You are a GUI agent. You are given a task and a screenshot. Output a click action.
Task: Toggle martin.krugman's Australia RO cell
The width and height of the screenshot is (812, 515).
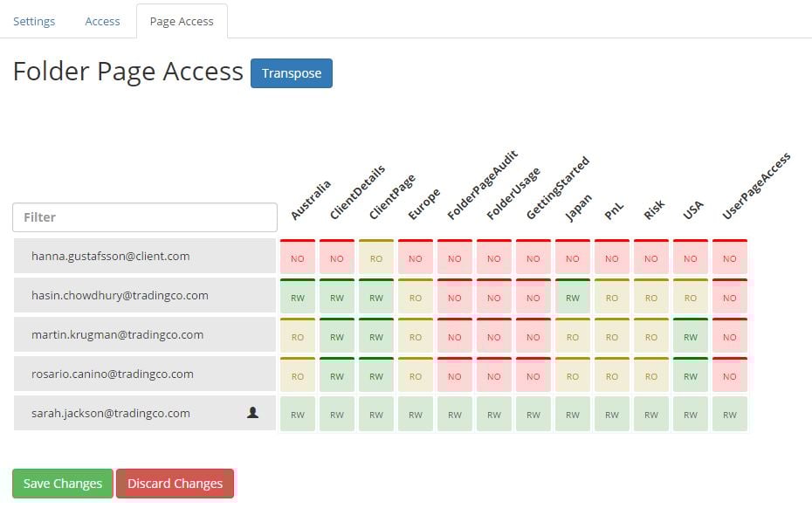tap(298, 335)
